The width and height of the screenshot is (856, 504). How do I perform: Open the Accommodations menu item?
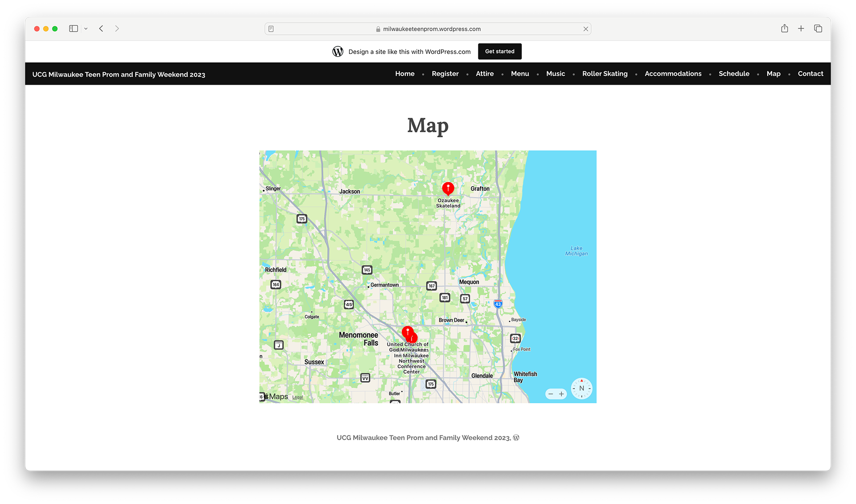(x=673, y=74)
